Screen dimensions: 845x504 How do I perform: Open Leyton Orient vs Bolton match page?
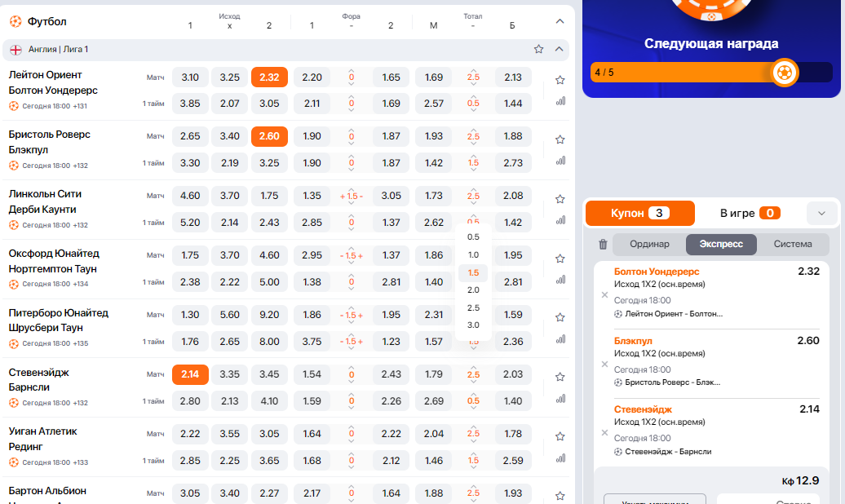(x=53, y=82)
